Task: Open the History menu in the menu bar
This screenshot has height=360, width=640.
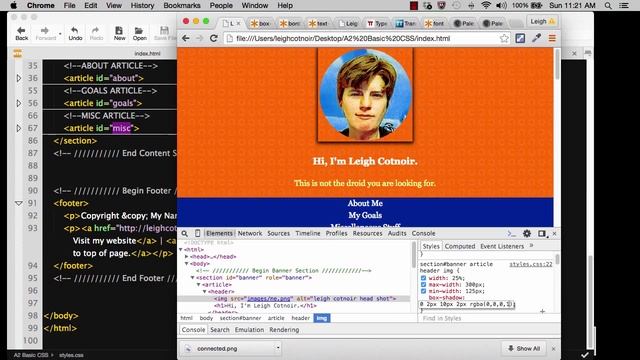Action: [142, 6]
